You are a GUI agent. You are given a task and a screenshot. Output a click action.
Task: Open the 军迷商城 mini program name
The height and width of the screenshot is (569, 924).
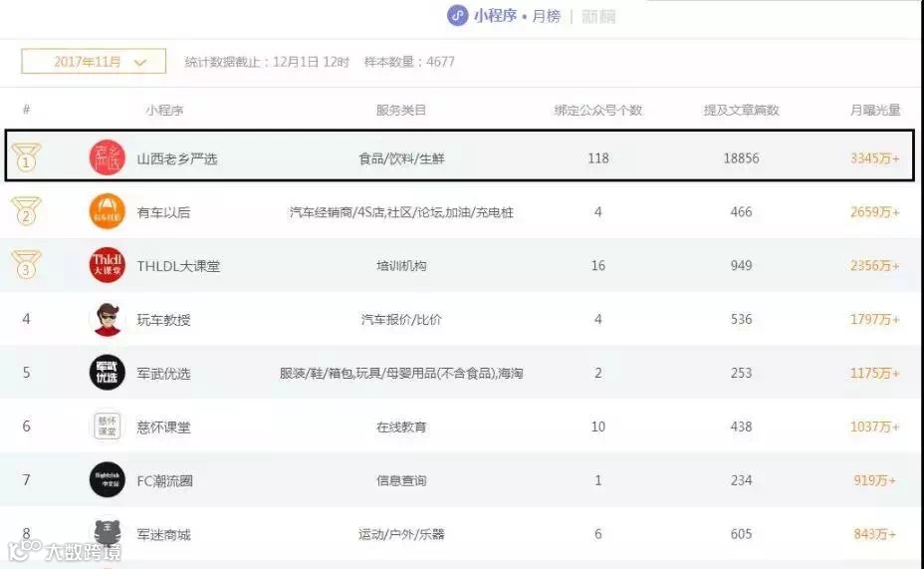tap(163, 534)
